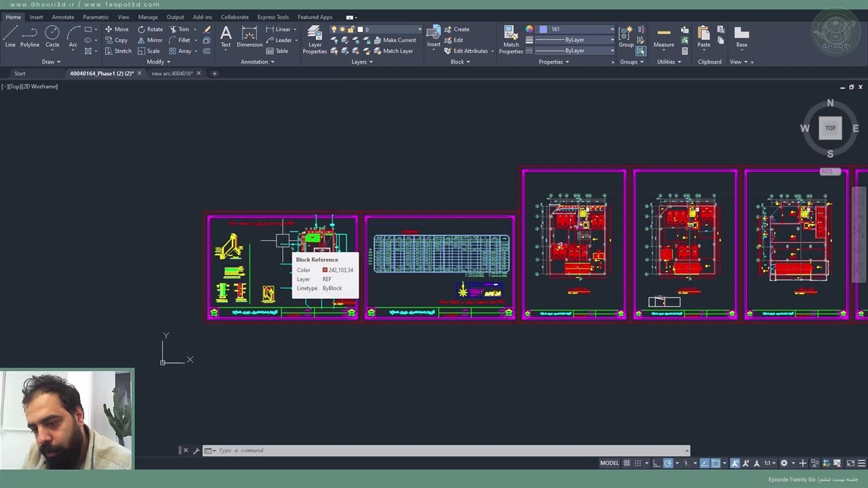
Task: Click the Make Current layer button
Action: 394,40
